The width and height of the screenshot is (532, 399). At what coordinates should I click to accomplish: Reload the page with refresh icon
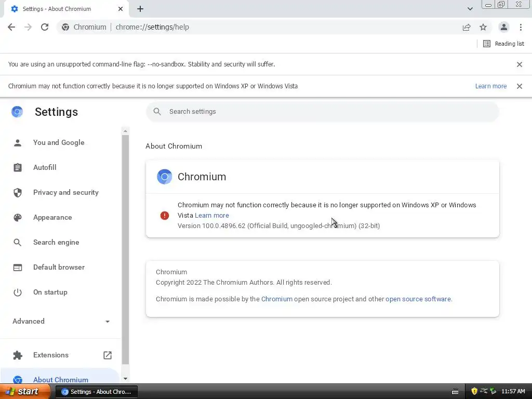[x=45, y=27]
